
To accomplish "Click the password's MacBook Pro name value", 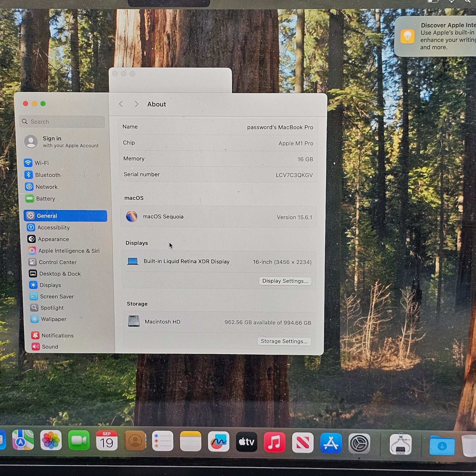I will click(280, 127).
